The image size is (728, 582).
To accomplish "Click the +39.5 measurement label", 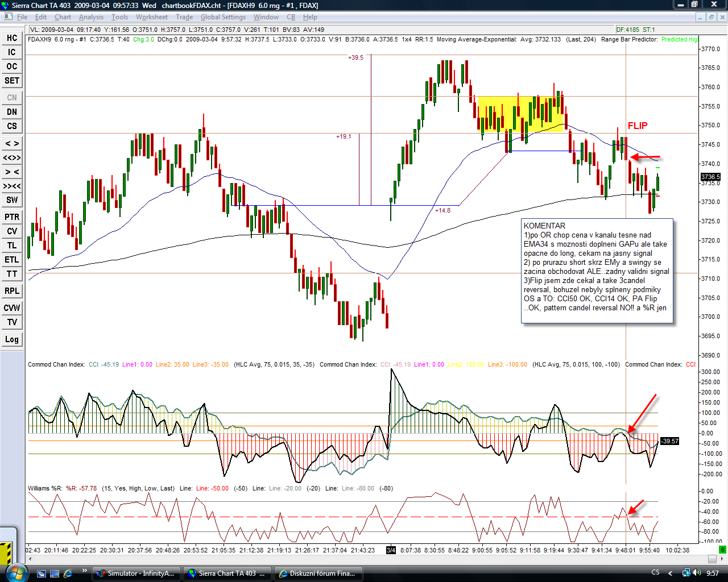I will [355, 57].
